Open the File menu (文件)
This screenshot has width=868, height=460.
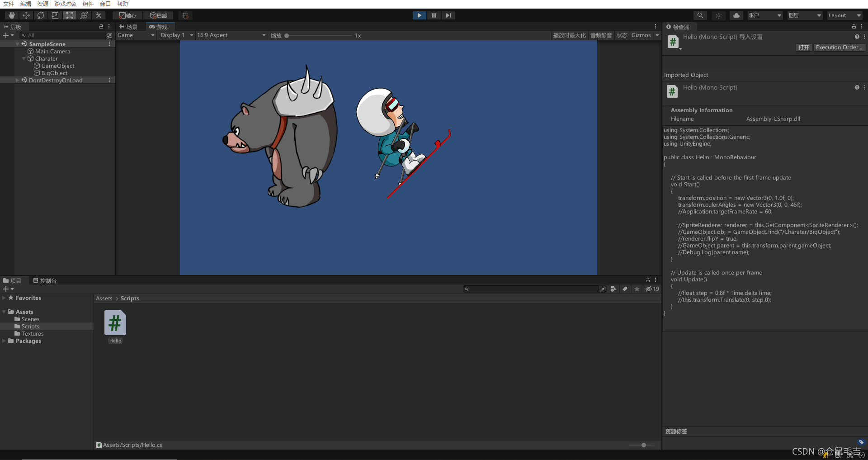pyautogui.click(x=9, y=4)
